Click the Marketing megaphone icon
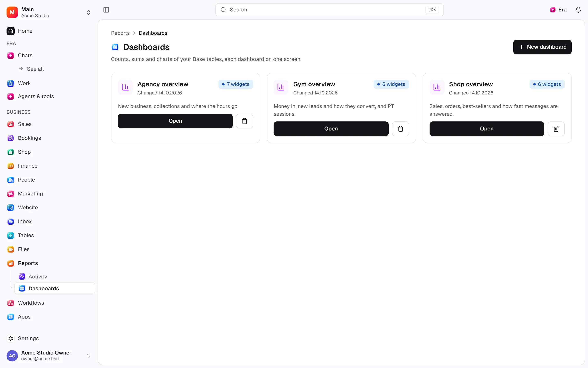 click(x=10, y=194)
